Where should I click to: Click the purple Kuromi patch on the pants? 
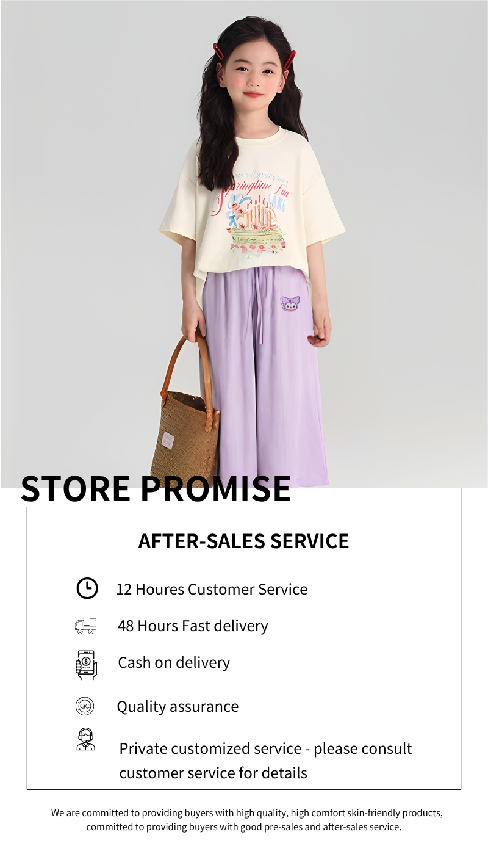tap(290, 303)
